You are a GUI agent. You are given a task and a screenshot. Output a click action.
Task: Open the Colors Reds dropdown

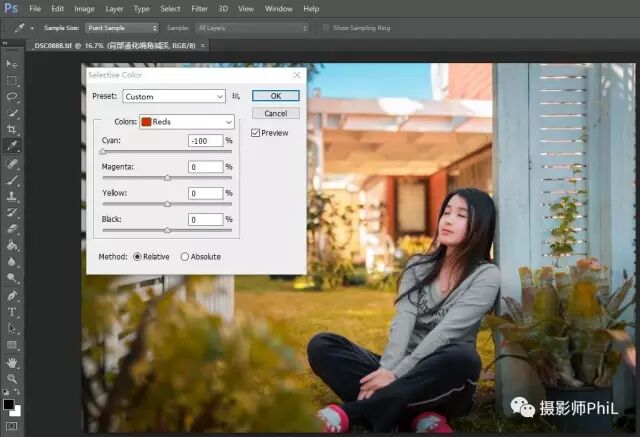coord(187,122)
